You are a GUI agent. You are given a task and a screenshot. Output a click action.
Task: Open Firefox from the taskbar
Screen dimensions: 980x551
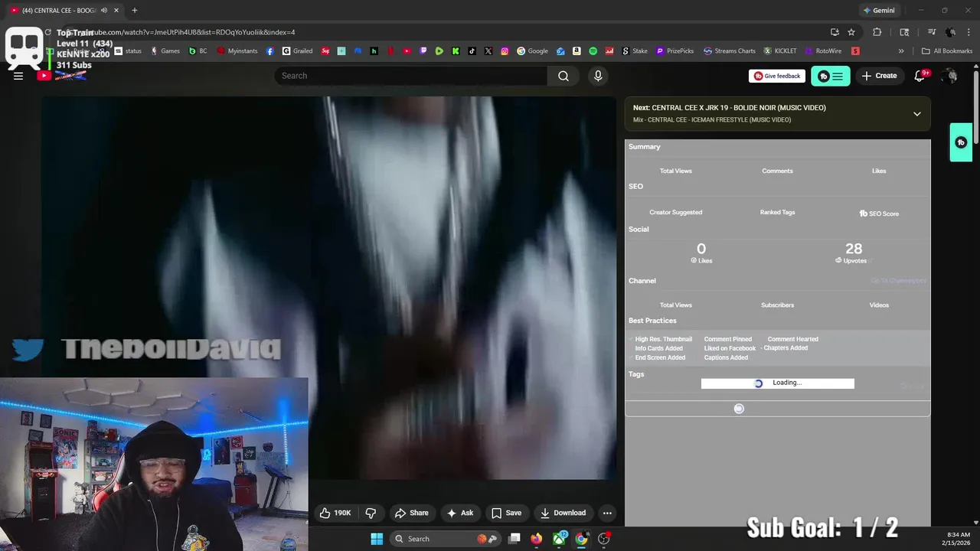pos(536,539)
